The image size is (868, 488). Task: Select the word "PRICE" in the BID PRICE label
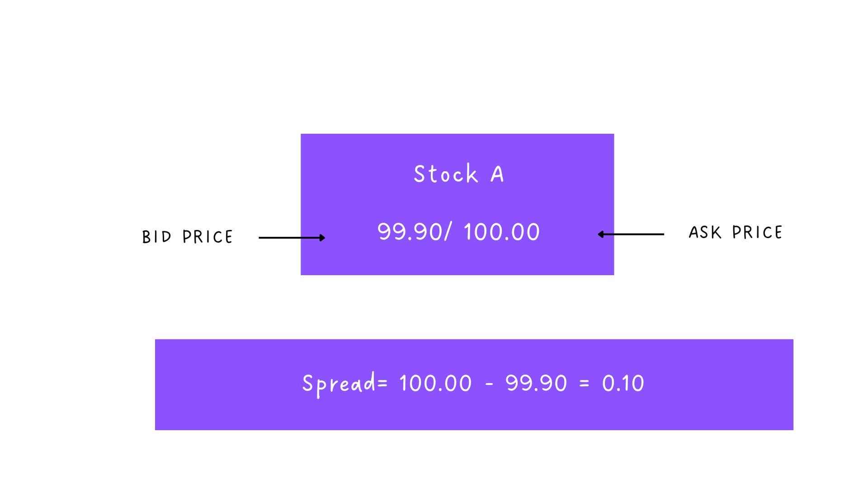pyautogui.click(x=208, y=237)
